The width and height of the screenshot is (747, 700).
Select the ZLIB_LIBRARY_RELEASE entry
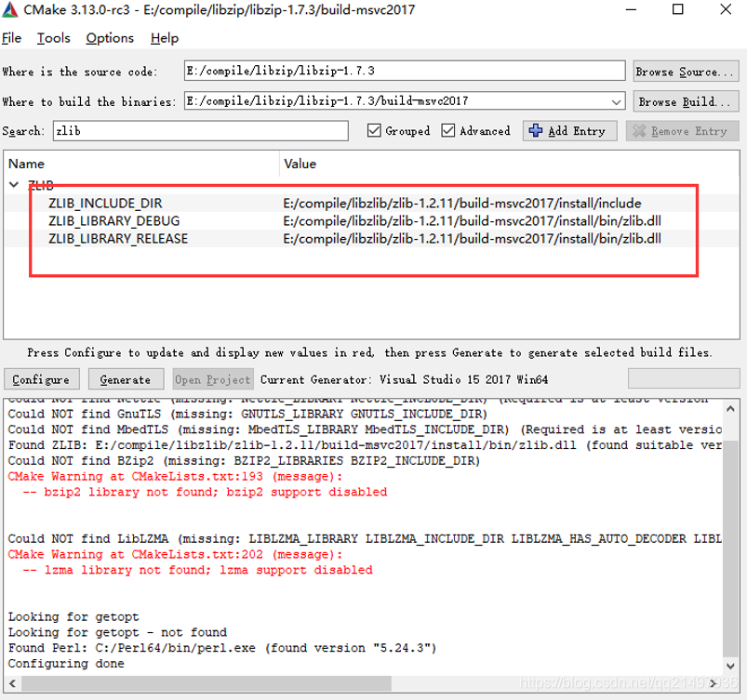(118, 239)
